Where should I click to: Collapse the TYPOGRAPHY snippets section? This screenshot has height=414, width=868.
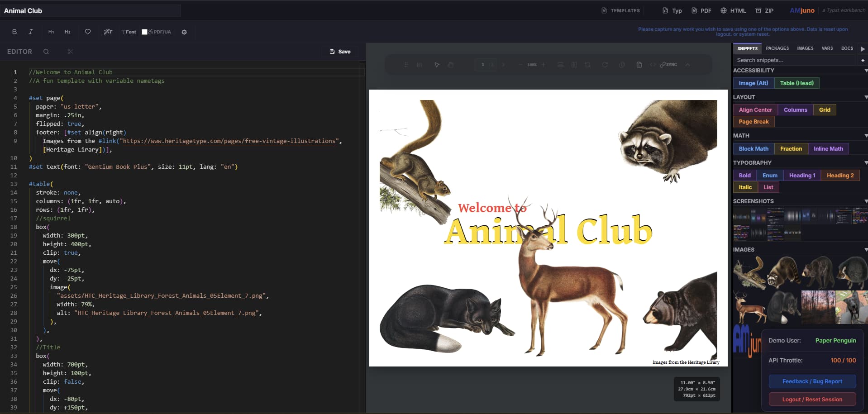pos(865,163)
